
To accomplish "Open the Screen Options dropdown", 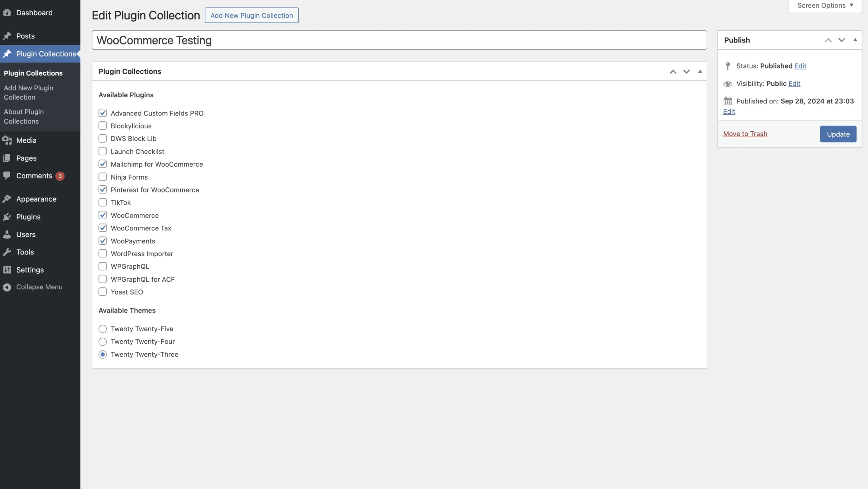I will 825,6.
